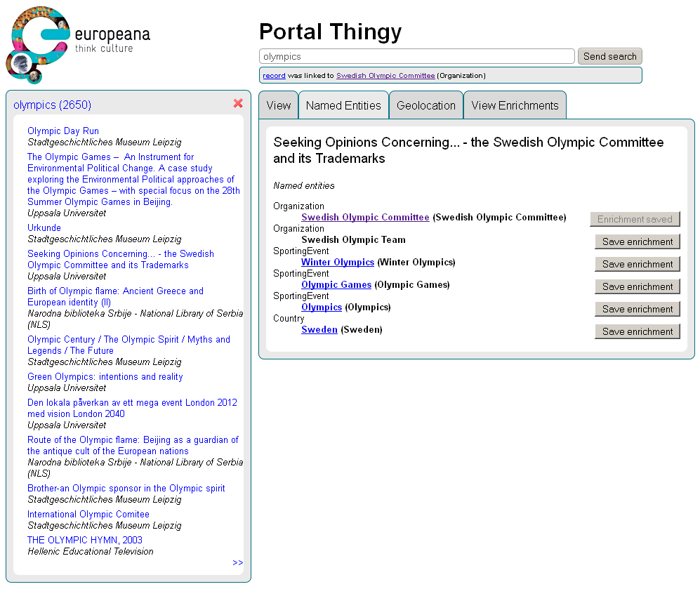This screenshot has height=596, width=700.
Task: Go to next results page arrow
Action: coord(237,562)
